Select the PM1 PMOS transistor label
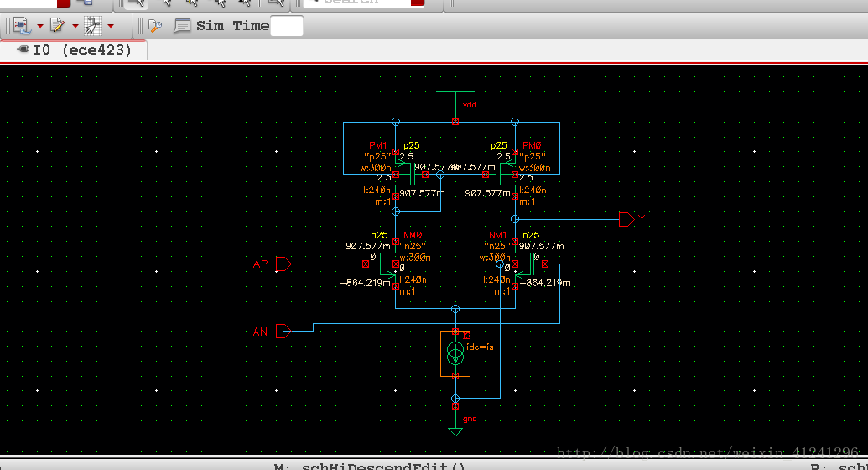The height and width of the screenshot is (470, 868). (x=378, y=145)
